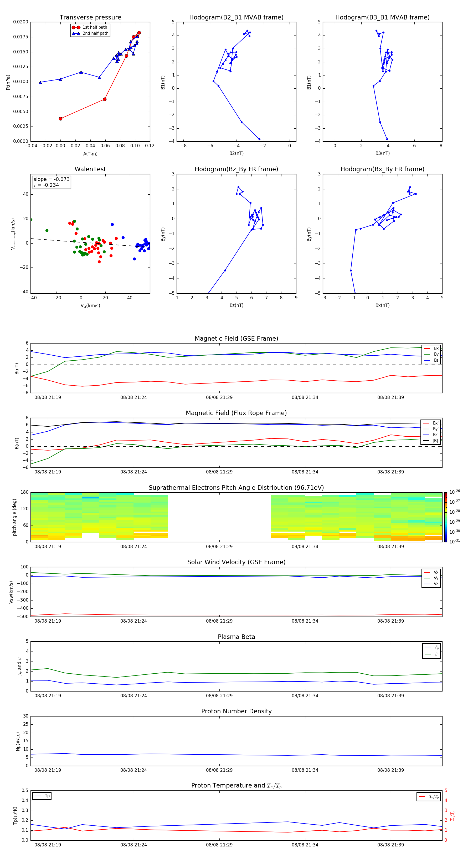
Task: Click the 'Suprathermal Electrons Pitch Angle Distribution' title
Action: click(x=236, y=488)
